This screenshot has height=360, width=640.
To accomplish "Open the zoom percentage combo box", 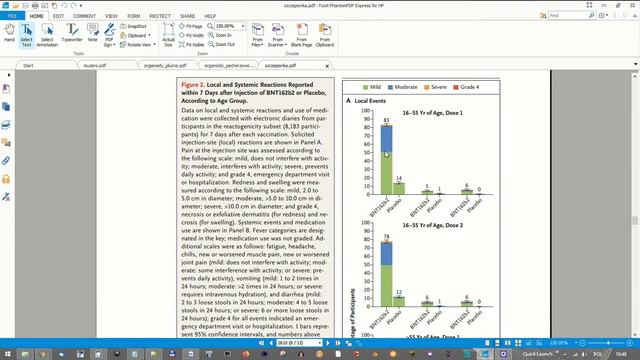I will pyautogui.click(x=230, y=26).
